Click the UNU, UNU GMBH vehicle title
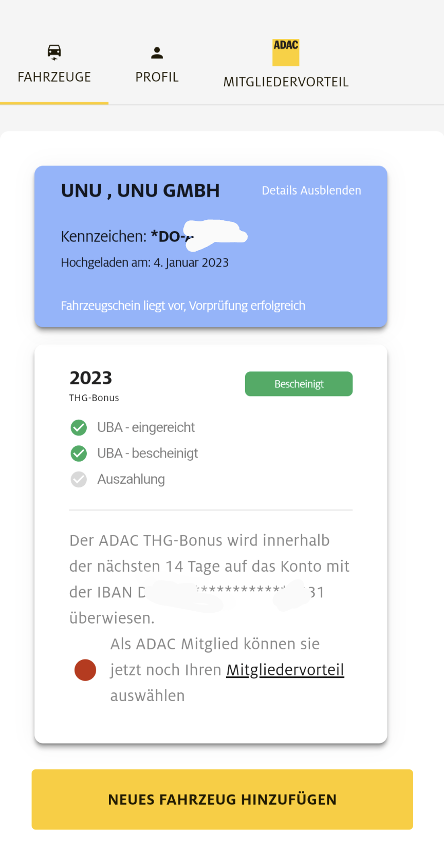The height and width of the screenshot is (868, 444). [140, 191]
